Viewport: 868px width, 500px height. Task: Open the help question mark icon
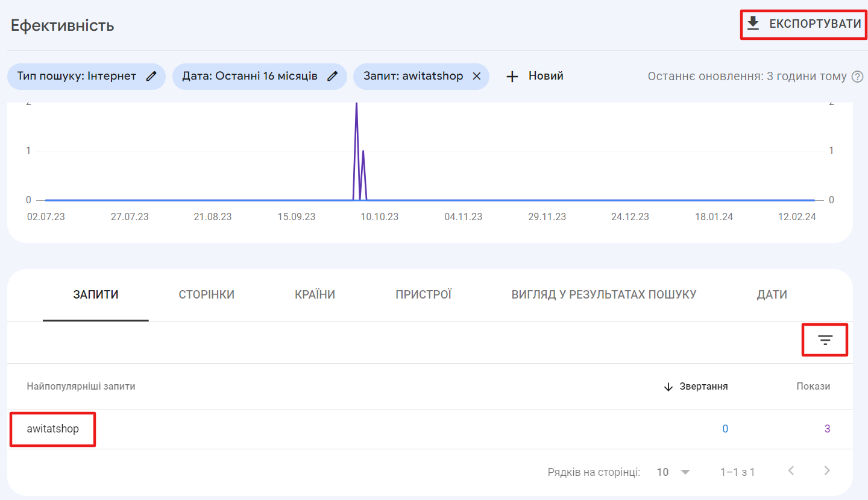[x=858, y=76]
